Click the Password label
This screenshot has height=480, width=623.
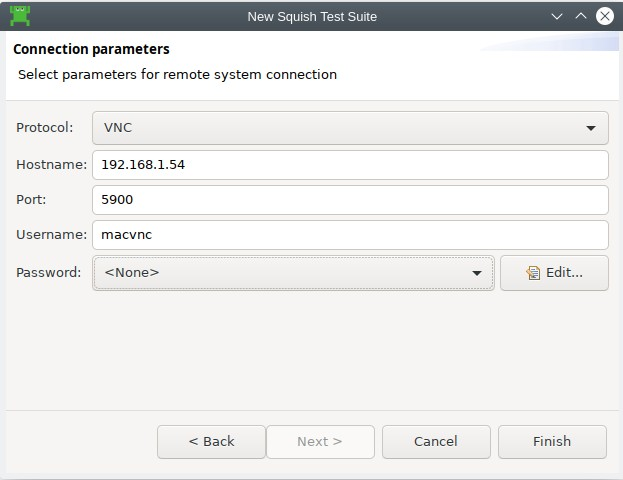49,272
